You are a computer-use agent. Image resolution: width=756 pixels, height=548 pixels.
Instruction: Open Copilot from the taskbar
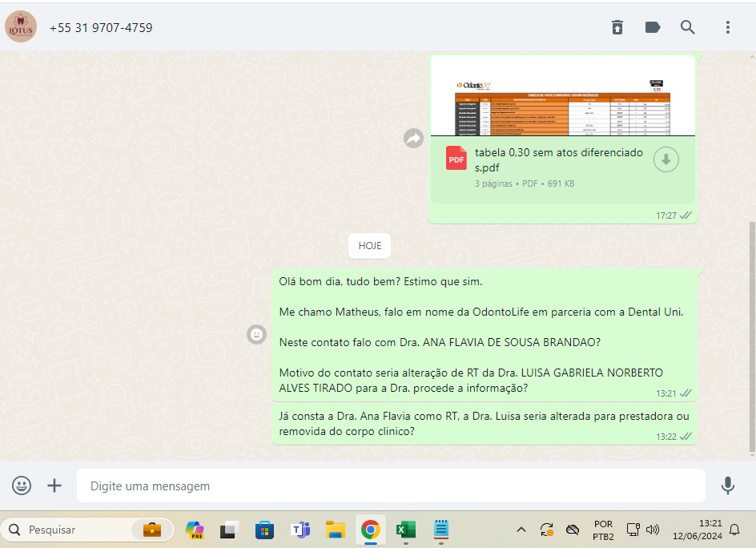pyautogui.click(x=195, y=530)
